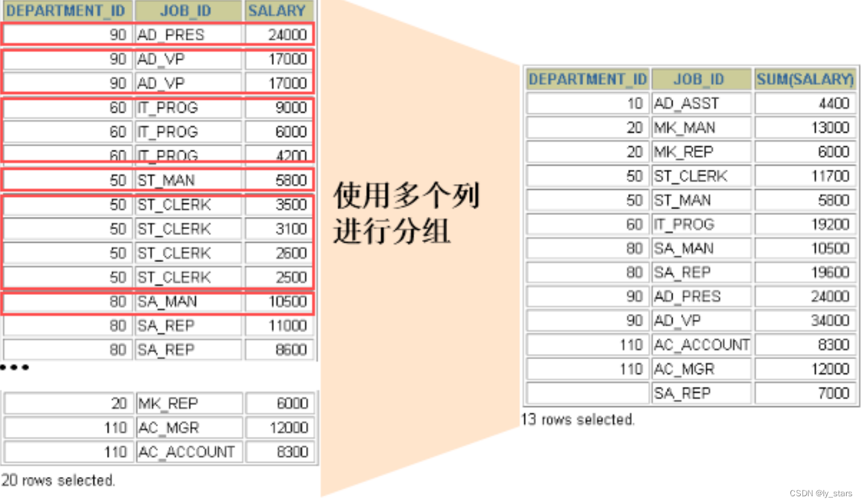Screen dimensions: 862x504
Task: Select AD_PRES in the SUM(SALARY) table
Action: point(701,297)
